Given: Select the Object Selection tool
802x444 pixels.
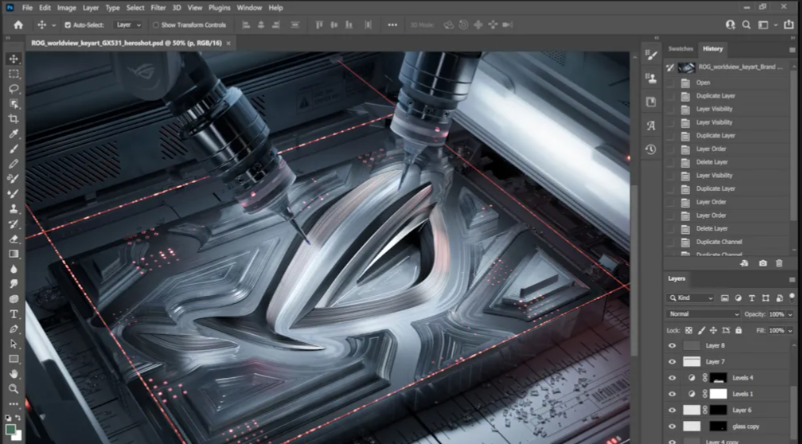Looking at the screenshot, I should pyautogui.click(x=13, y=104).
